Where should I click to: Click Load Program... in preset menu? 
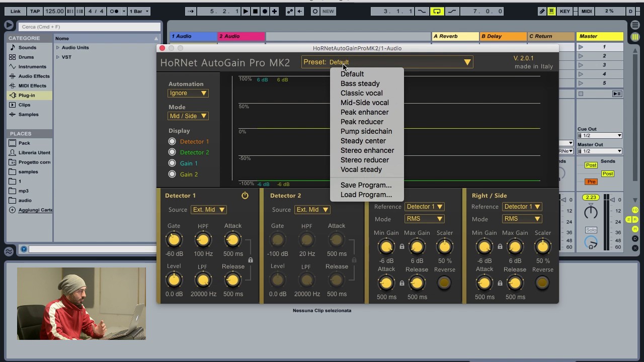coord(366,195)
